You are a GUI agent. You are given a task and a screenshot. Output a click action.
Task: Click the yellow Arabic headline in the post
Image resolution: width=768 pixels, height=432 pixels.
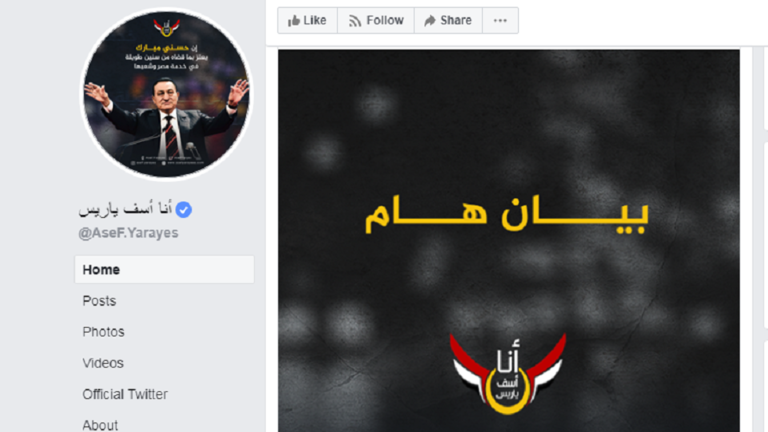[507, 215]
